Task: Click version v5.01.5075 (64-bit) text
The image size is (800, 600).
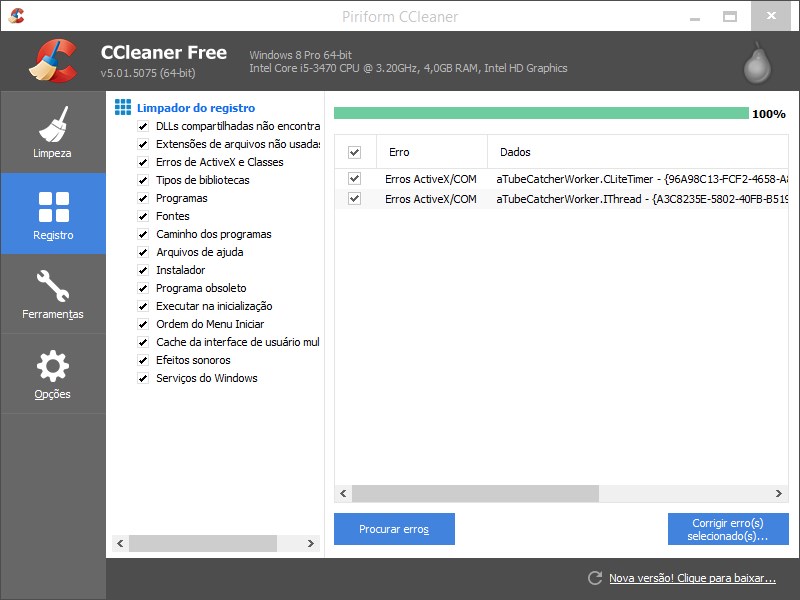Action: coord(148,73)
